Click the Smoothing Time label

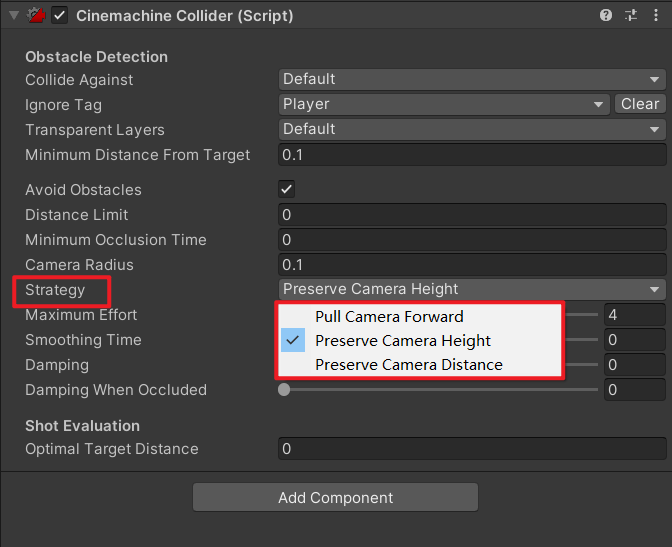point(83,340)
